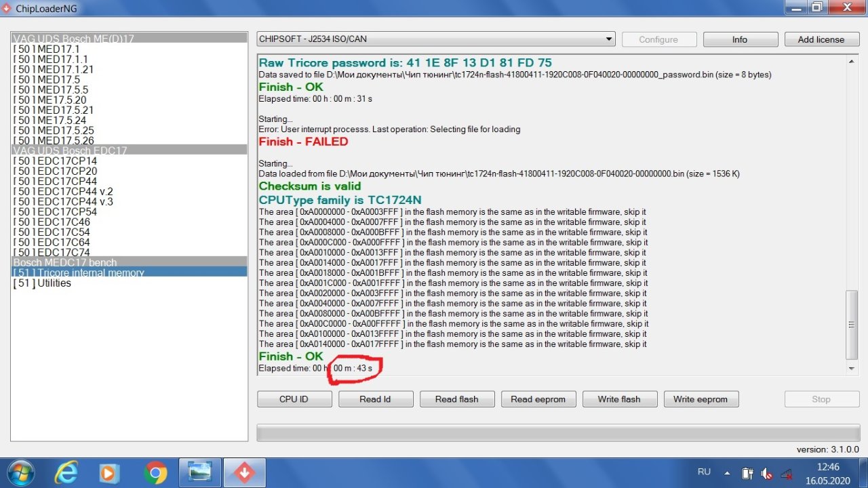Click the Add license button
Image resolution: width=868 pixels, height=488 pixels.
point(821,39)
